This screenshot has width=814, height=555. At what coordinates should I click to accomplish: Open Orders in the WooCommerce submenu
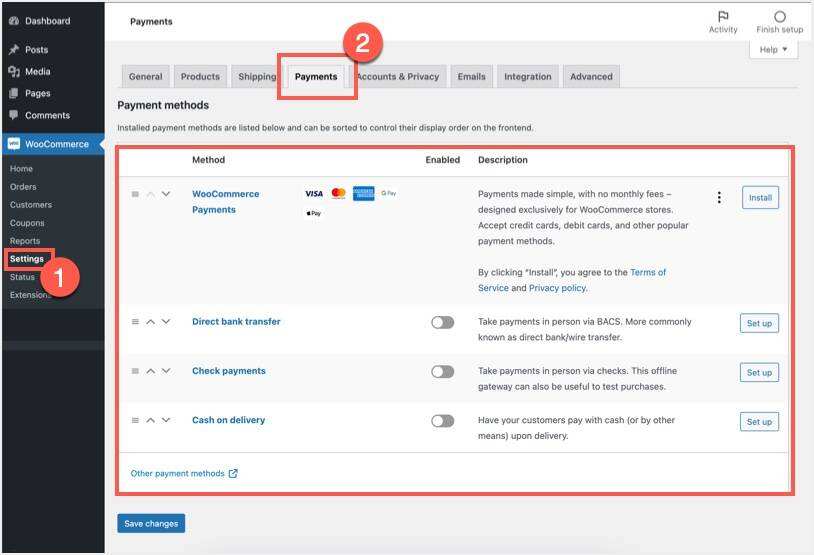pyautogui.click(x=23, y=187)
